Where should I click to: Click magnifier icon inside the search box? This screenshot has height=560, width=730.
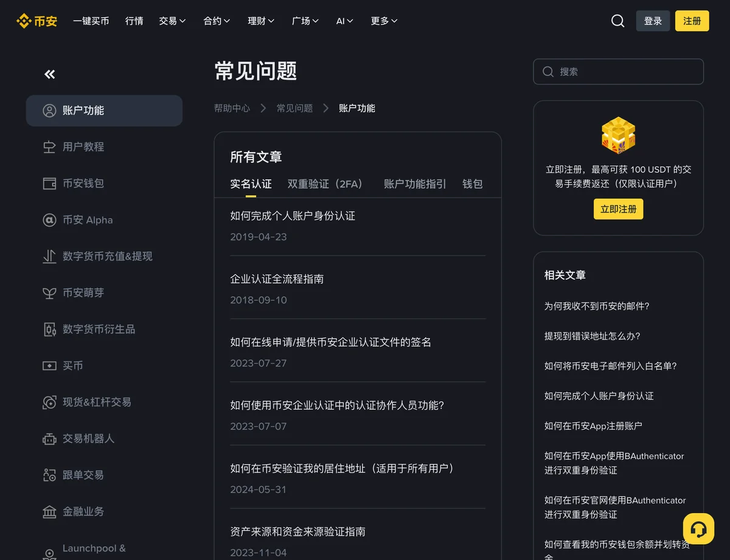(548, 72)
